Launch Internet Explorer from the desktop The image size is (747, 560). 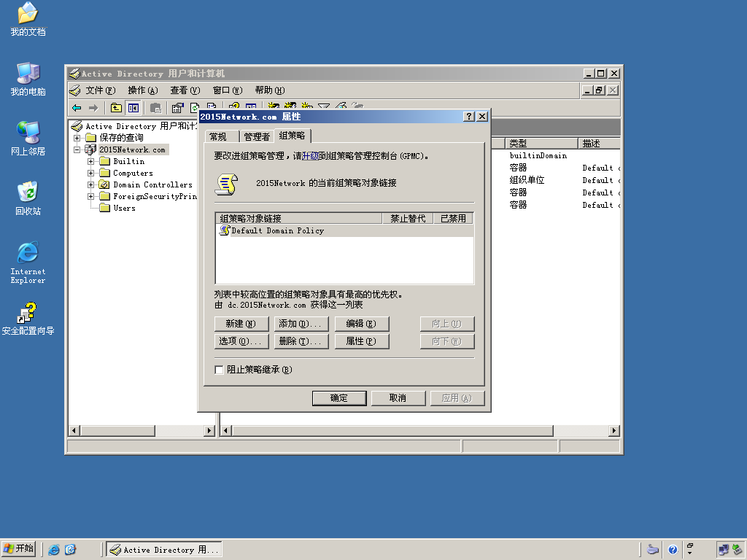pos(28,262)
